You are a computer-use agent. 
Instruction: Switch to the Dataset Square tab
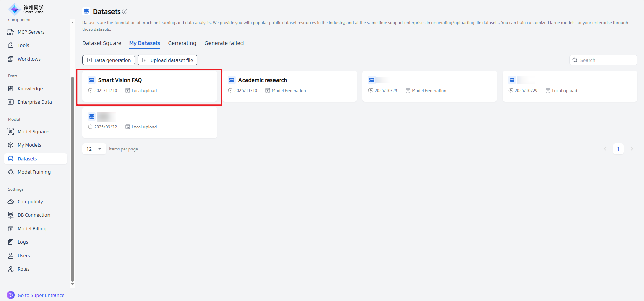[x=101, y=43]
